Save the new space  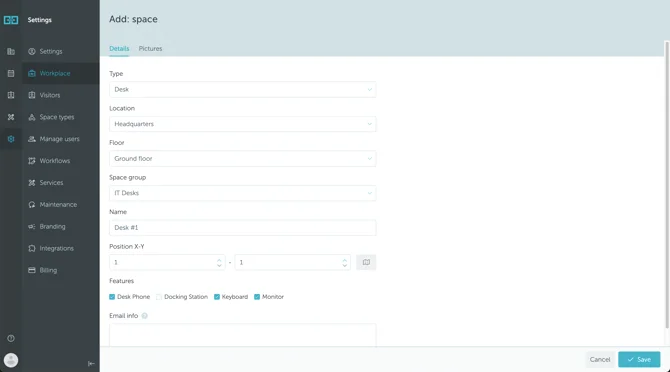[x=639, y=360]
